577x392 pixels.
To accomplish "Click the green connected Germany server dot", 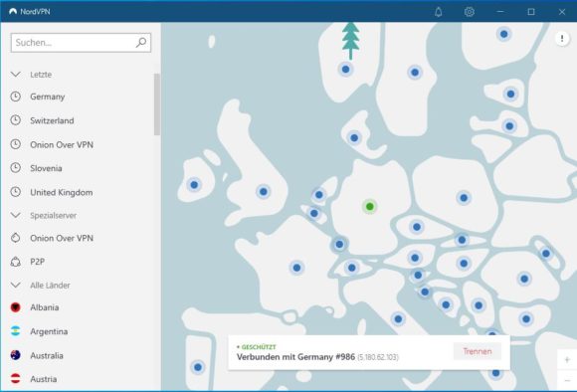I will (x=370, y=207).
